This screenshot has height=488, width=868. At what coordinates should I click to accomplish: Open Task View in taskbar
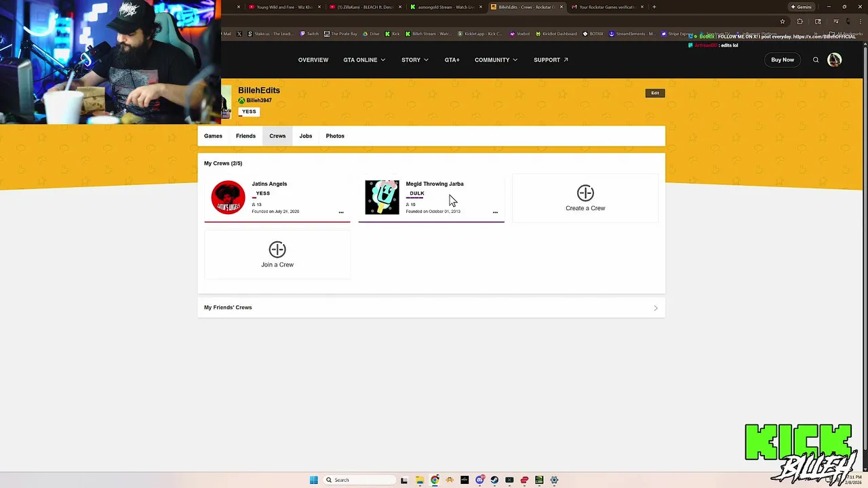tap(404, 480)
